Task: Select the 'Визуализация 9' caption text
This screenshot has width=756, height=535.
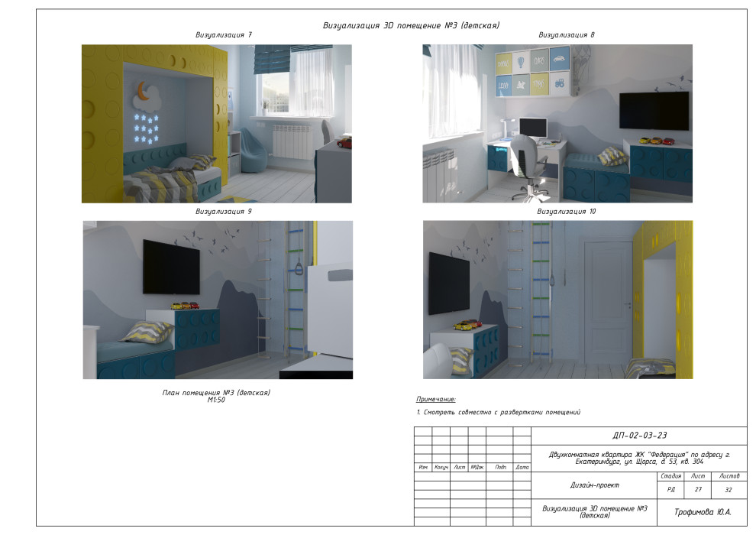Action: pyautogui.click(x=224, y=211)
